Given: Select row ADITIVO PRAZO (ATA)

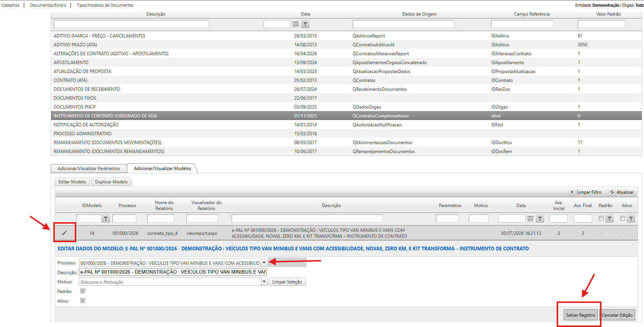Looking at the screenshot, I should [346, 45].
